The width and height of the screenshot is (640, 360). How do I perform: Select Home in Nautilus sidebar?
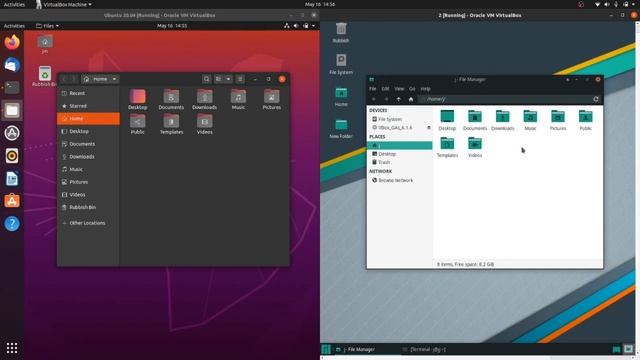89,118
